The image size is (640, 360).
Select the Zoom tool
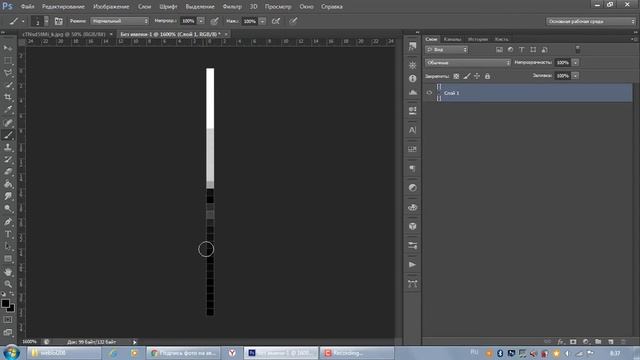point(8,284)
